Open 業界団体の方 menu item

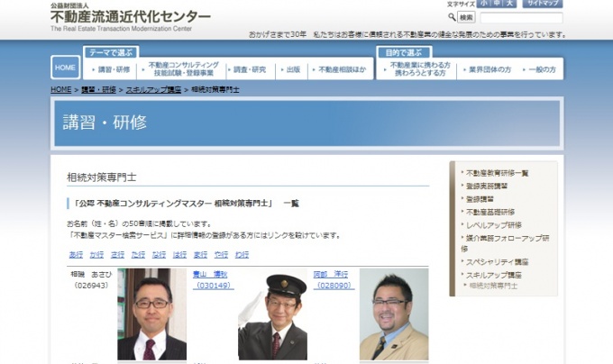(x=488, y=69)
